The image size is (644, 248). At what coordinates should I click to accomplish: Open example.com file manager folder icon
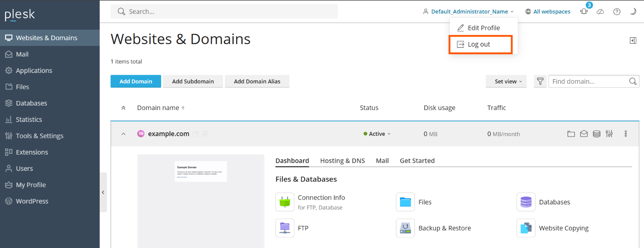[x=571, y=134]
